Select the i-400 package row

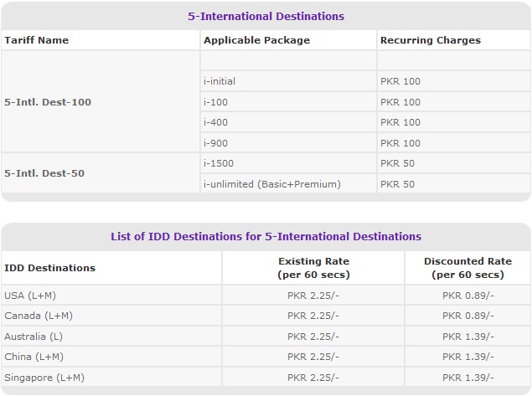tap(365, 122)
